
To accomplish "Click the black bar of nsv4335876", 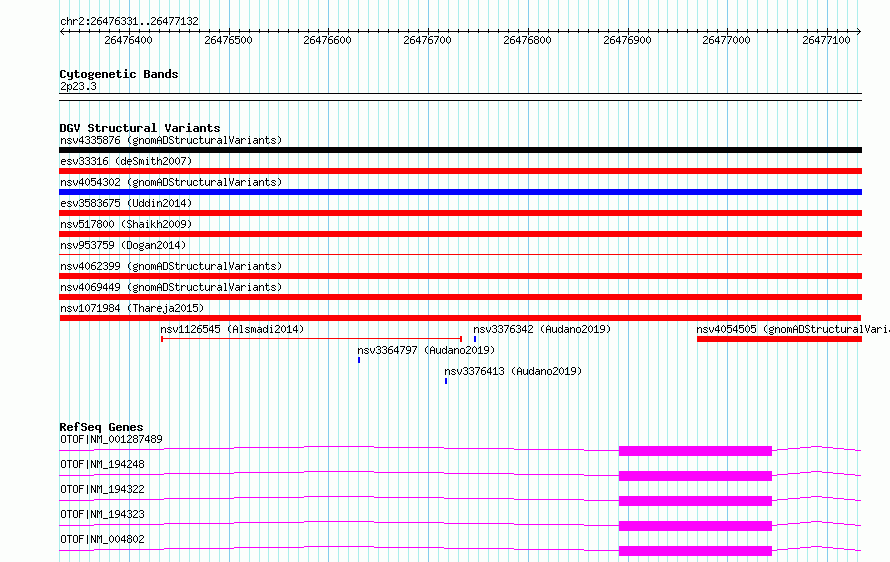I will [460, 150].
